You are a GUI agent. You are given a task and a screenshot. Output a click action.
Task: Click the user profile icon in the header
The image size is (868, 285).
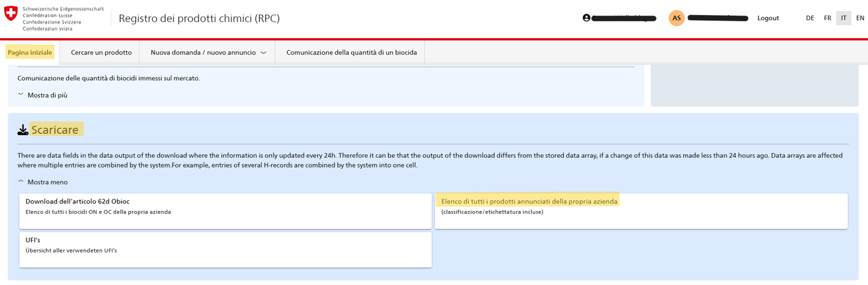[x=586, y=18]
